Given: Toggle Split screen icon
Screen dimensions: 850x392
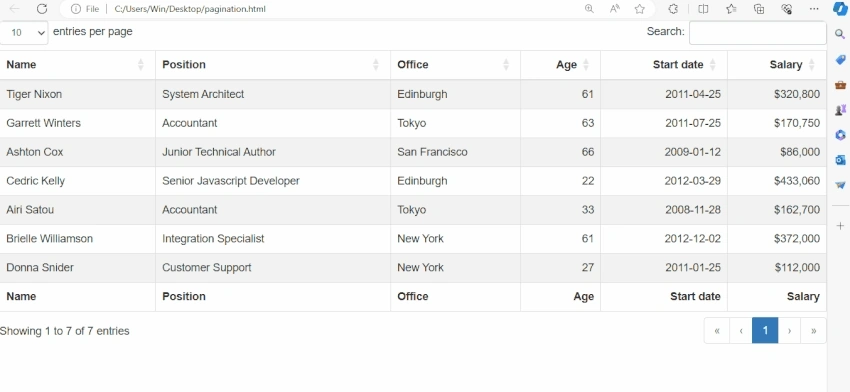Looking at the screenshot, I should (704, 9).
